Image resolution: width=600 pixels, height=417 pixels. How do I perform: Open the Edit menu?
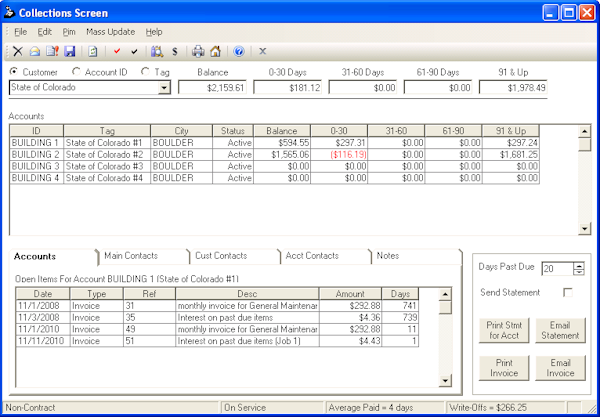pyautogui.click(x=44, y=32)
